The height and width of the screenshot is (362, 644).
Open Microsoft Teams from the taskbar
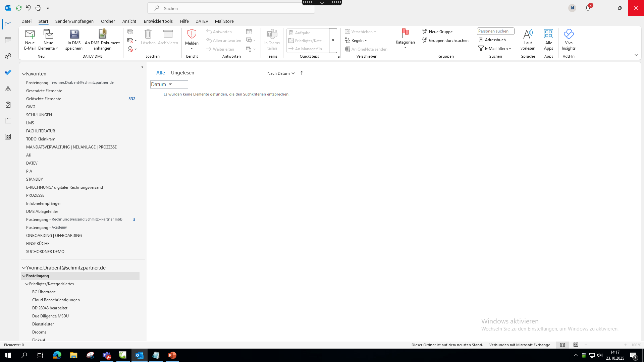click(x=107, y=355)
